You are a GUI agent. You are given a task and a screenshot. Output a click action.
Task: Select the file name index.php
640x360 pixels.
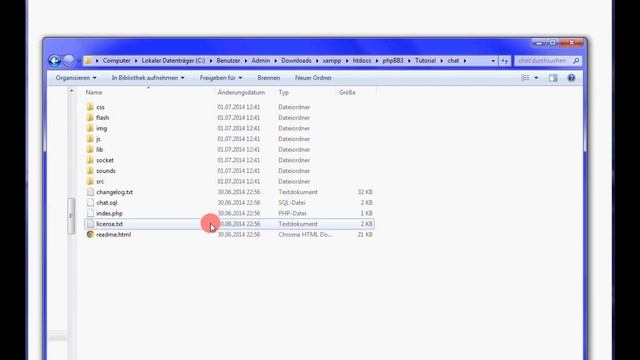(109, 213)
